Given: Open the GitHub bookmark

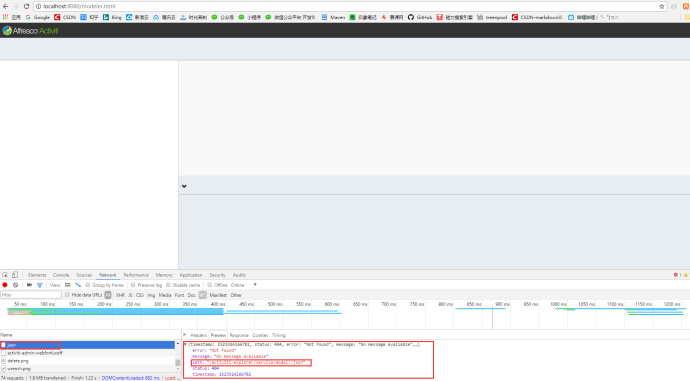Looking at the screenshot, I should (x=420, y=17).
